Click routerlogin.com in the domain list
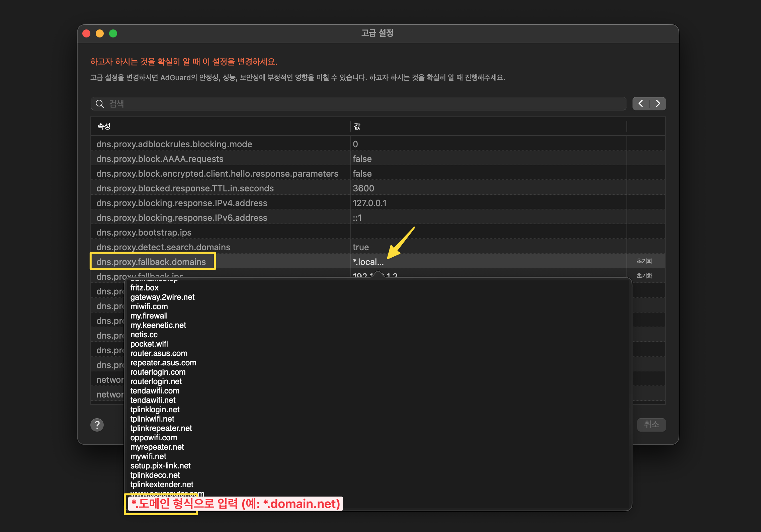 [158, 372]
